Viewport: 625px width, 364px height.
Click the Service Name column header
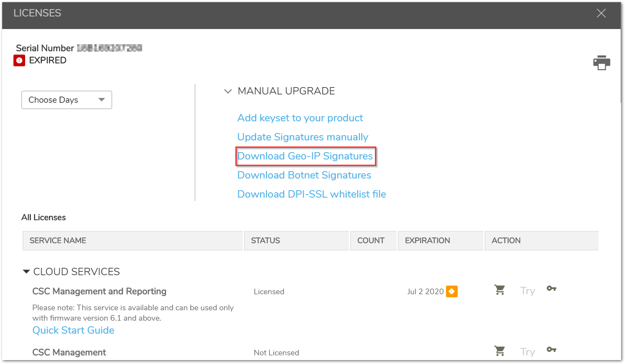point(58,240)
